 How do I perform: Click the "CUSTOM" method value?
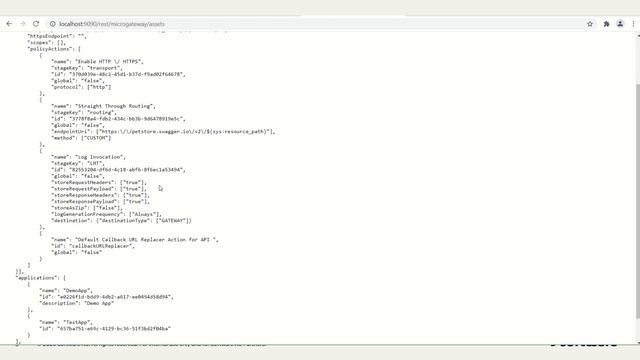(x=96, y=138)
